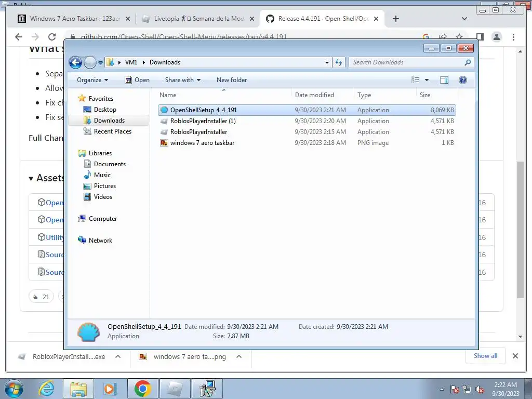Sort by Date modified column

(x=323, y=95)
